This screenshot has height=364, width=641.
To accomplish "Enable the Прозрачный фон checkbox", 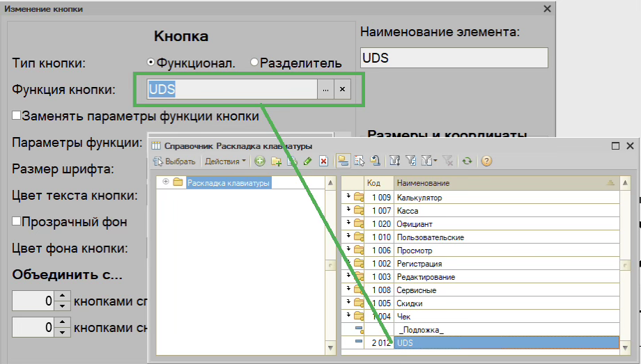I will click(17, 221).
